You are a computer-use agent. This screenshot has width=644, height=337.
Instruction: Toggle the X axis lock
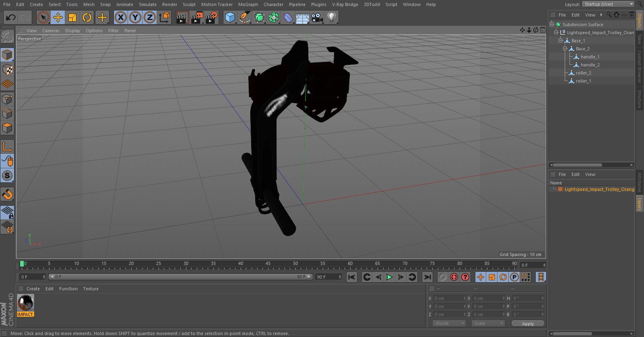(x=120, y=17)
